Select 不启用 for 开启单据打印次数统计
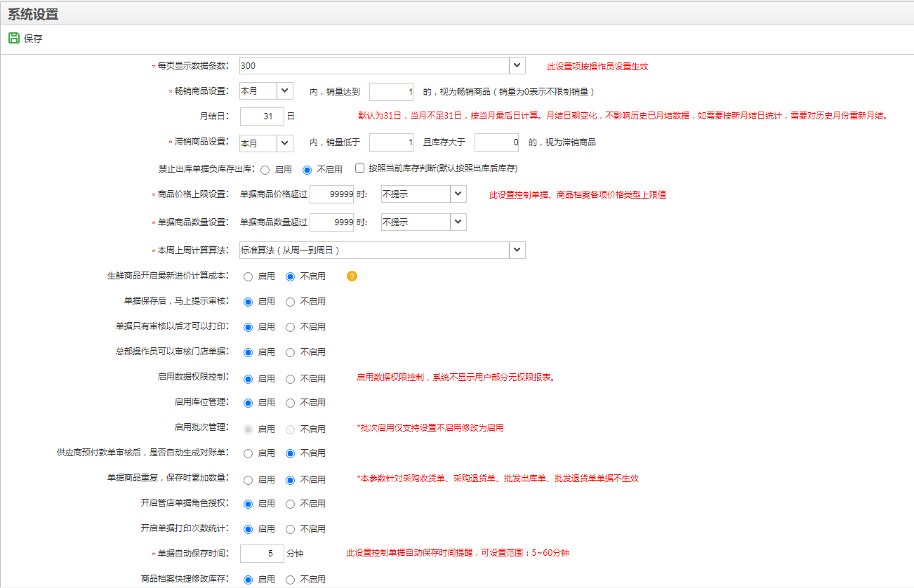Viewport: 914px width, 588px height. (x=291, y=529)
